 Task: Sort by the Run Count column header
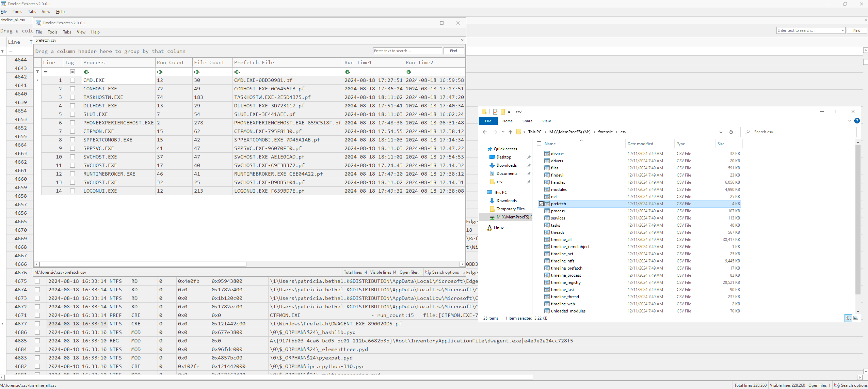[x=170, y=62]
